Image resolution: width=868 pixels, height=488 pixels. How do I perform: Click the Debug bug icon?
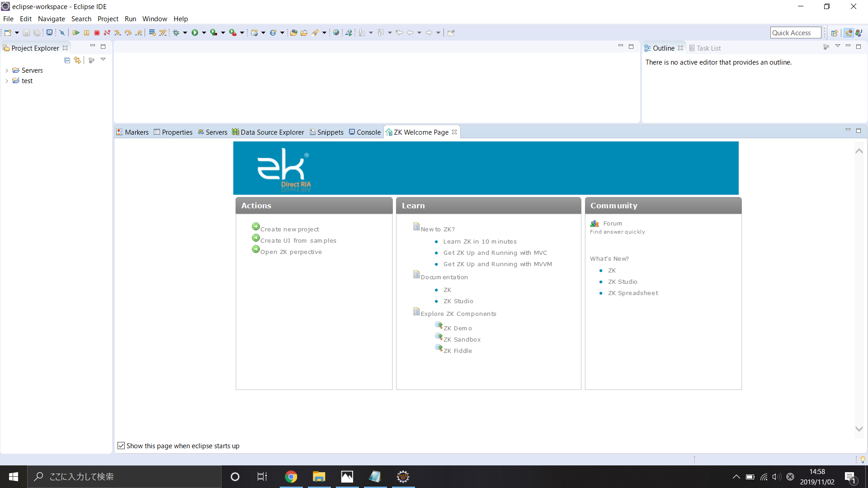point(176,33)
